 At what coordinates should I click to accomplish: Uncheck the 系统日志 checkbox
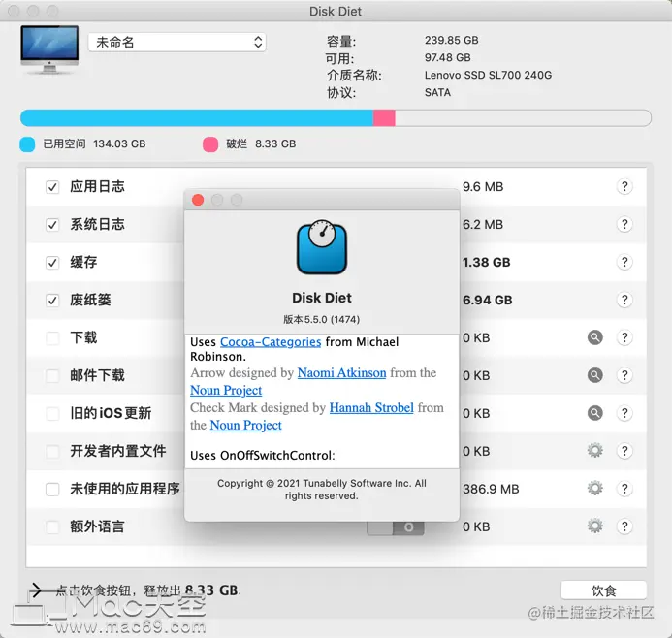coord(52,225)
